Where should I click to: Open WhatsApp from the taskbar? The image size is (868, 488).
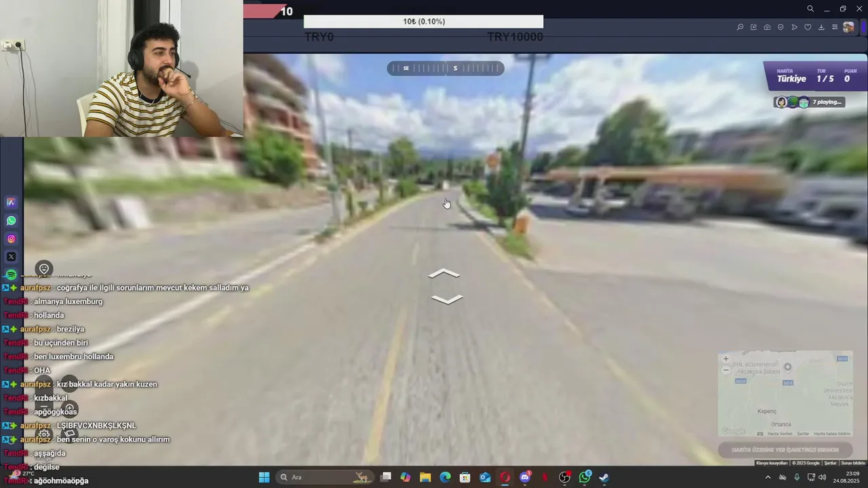click(x=585, y=477)
